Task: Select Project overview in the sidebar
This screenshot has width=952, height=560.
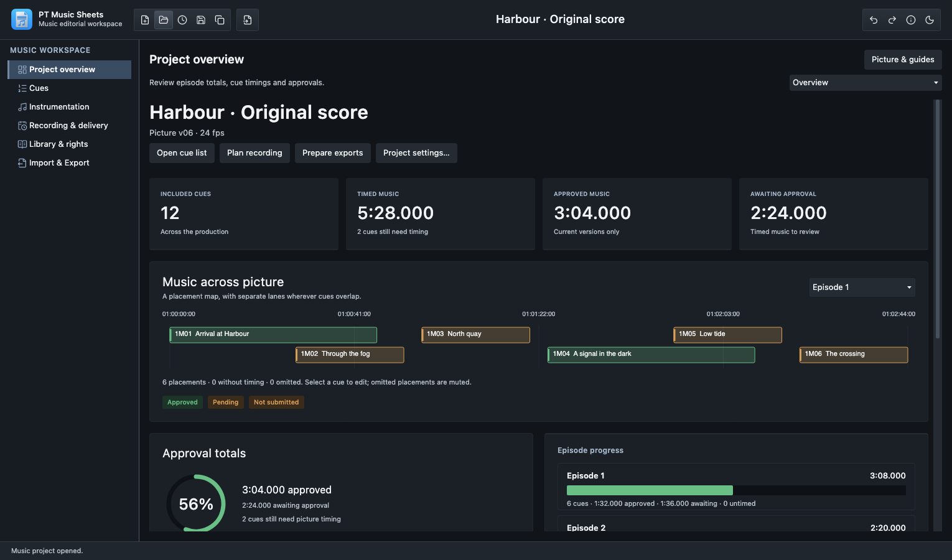Action: click(70, 70)
